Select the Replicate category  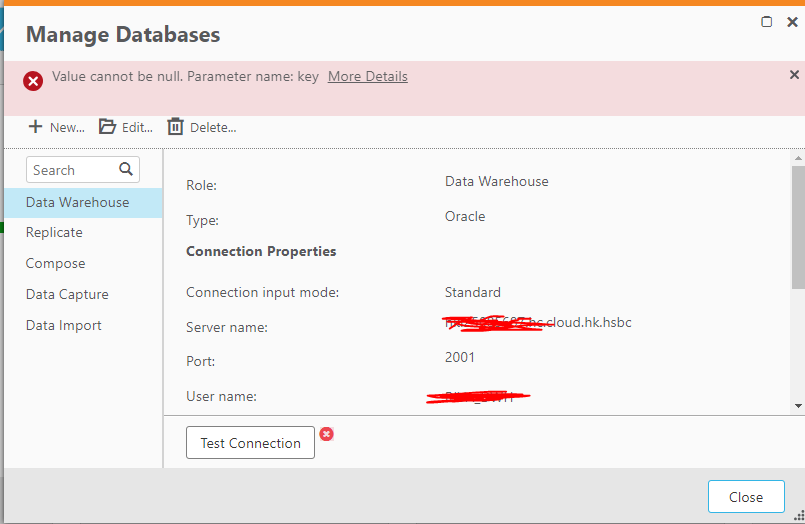click(x=54, y=232)
